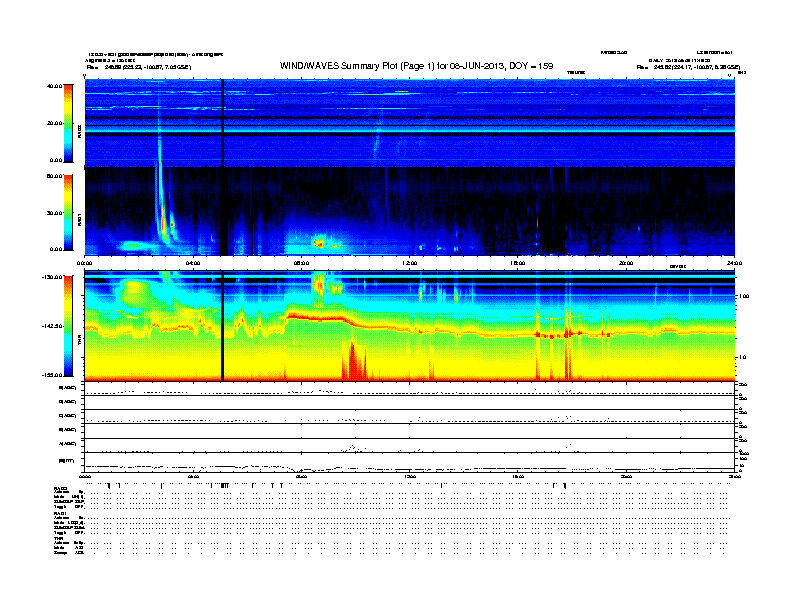Click the 12:00 tick below RAD1 spectrogram
The width and height of the screenshot is (792, 612).
[x=410, y=263]
